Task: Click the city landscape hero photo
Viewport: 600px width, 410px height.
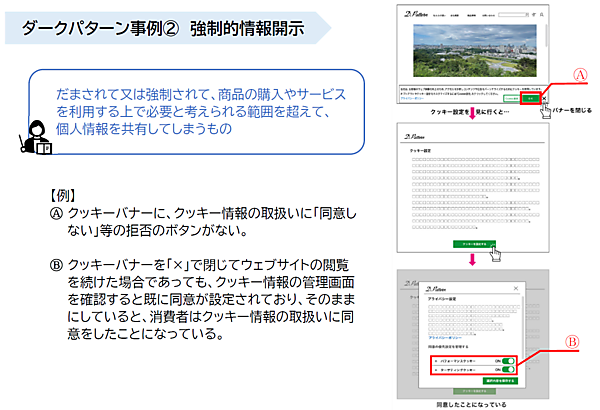Action: click(475, 51)
